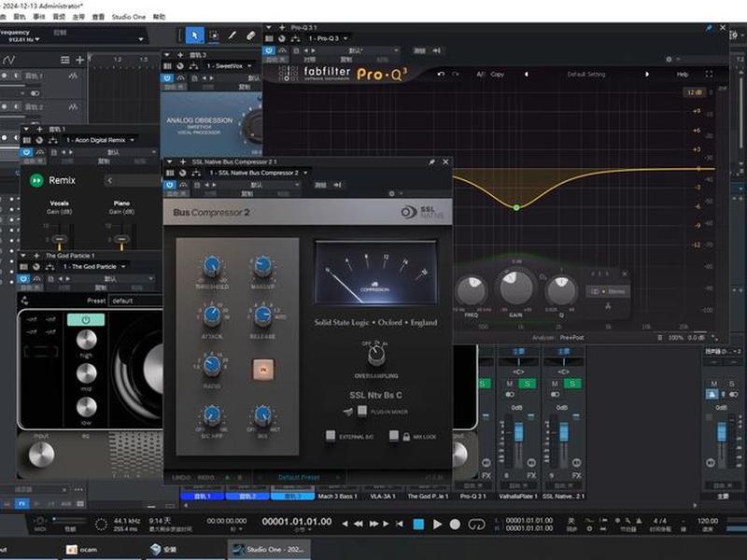Click UNDO in the SSL plugin footer

181,477
